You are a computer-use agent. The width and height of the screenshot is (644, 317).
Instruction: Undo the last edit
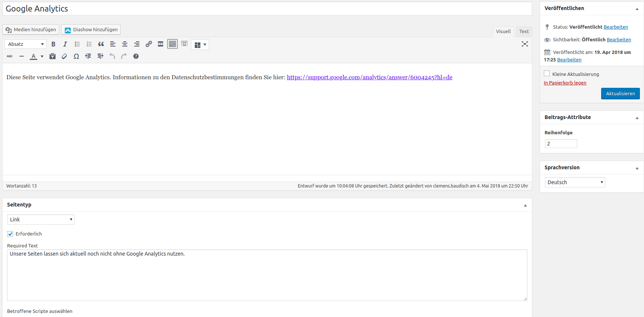112,56
